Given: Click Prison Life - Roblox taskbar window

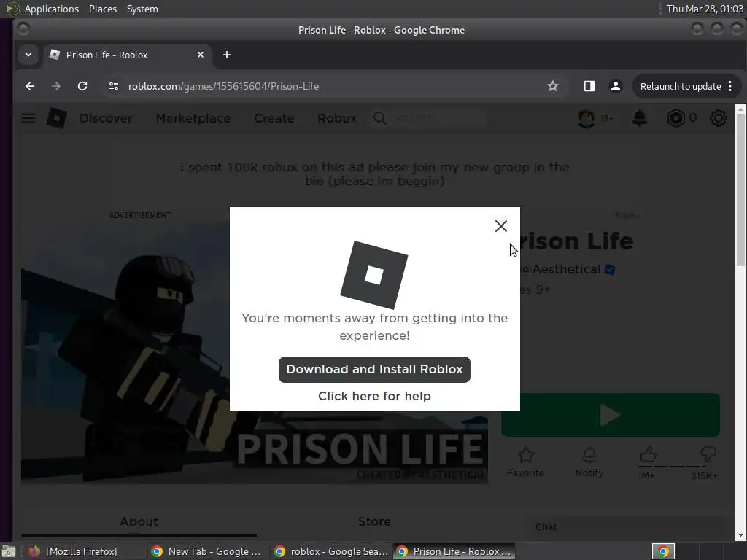Looking at the screenshot, I should 454,551.
